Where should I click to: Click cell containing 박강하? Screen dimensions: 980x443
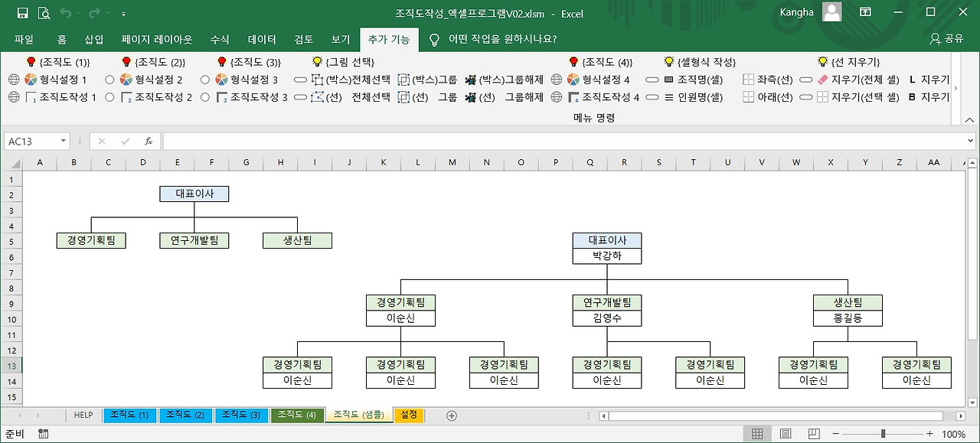tap(607, 256)
